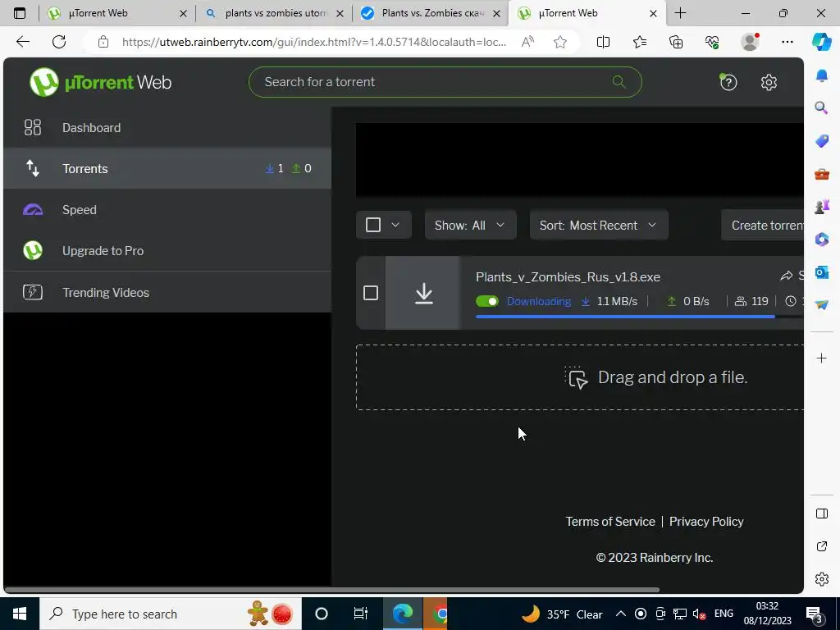Open Trending Videos in sidebar
Viewport: 840px width, 630px height.
pyautogui.click(x=167, y=292)
